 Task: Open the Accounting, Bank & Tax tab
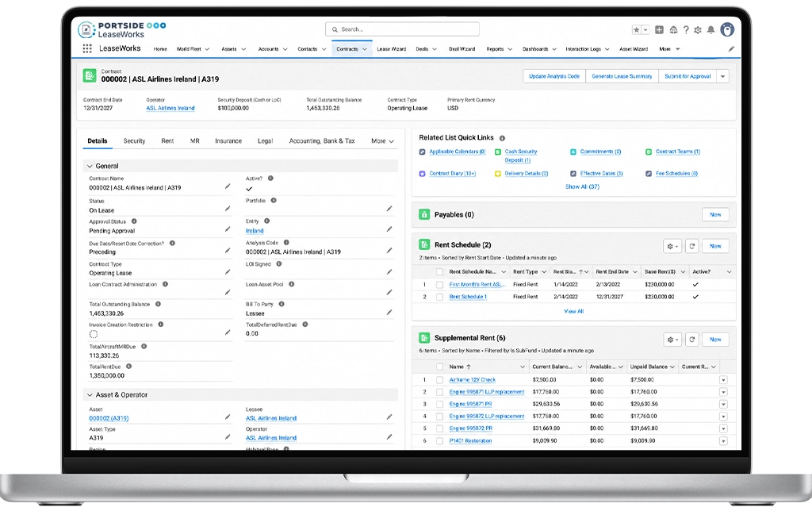point(322,141)
